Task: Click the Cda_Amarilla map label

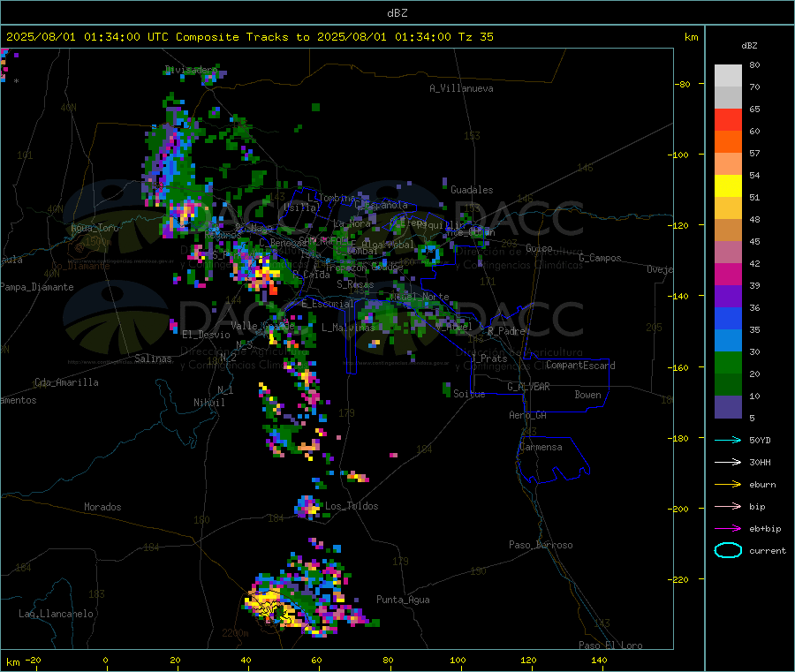Action: point(66,382)
